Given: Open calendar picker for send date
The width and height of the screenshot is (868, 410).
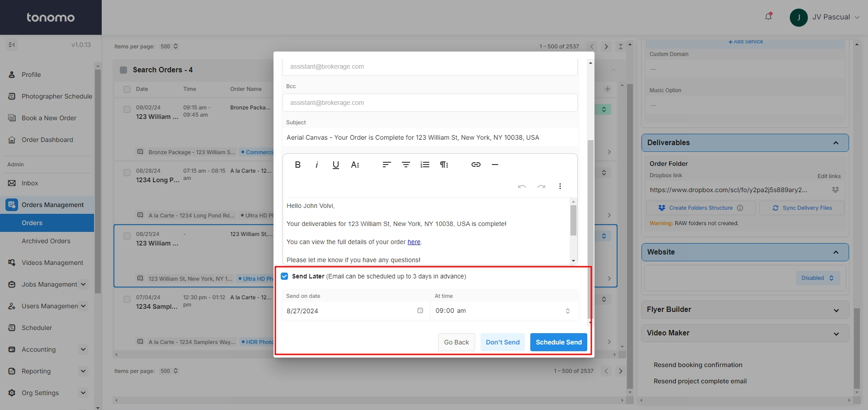Looking at the screenshot, I should click(x=420, y=311).
